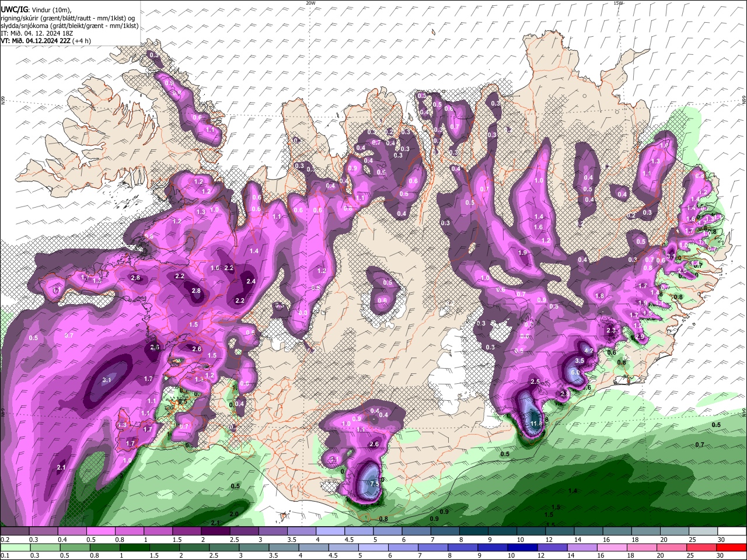
Task: Click the "IT: Mið. 04. 12. 2024 18Z" line
Action: click(36, 34)
